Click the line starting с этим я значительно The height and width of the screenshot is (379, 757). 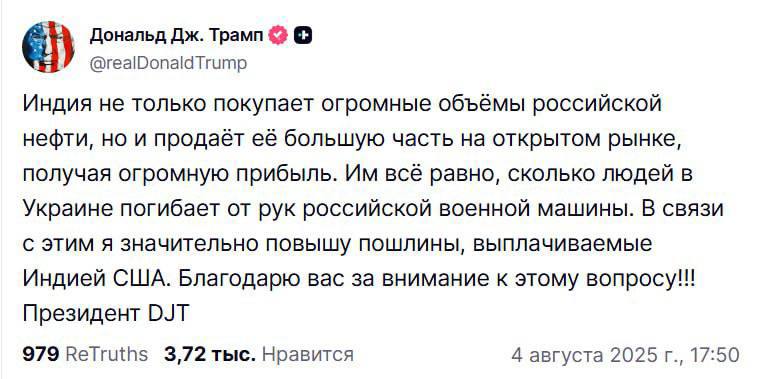click(x=337, y=245)
